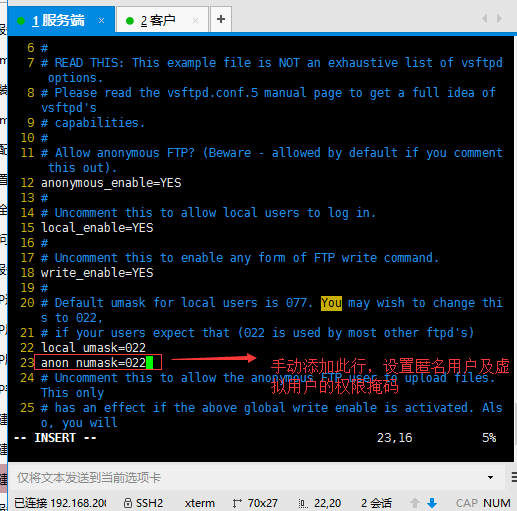Viewport: 517px width, 511px height.
Task: Click the line "local_enable=YES"
Action: coord(97,228)
